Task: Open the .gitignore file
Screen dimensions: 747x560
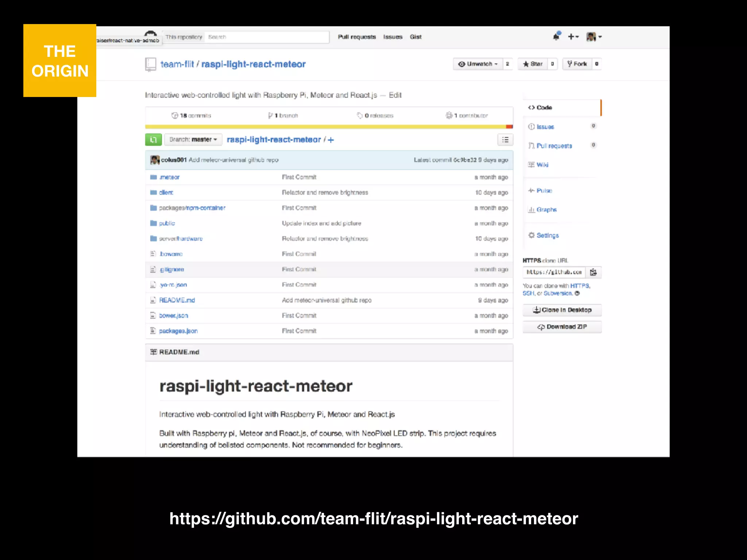Action: pos(171,269)
